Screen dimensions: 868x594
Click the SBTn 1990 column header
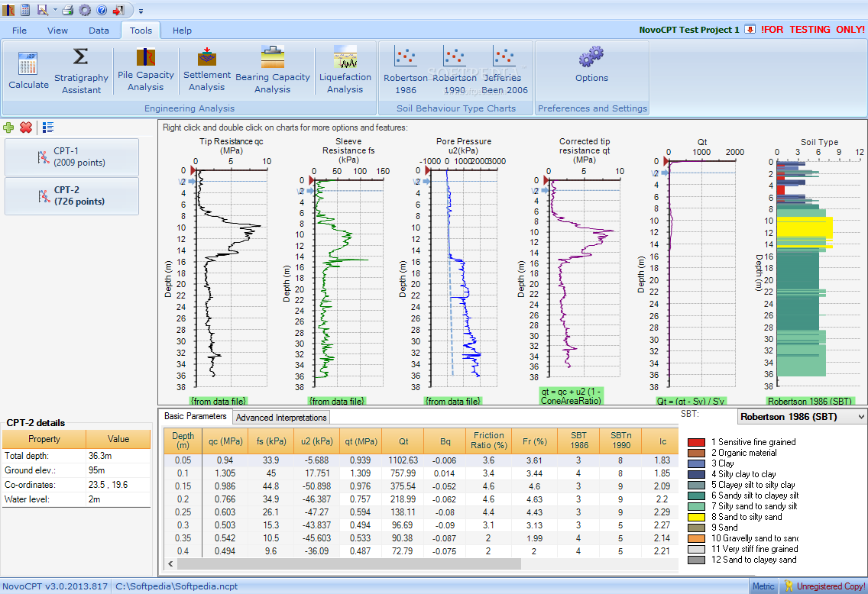[620, 441]
